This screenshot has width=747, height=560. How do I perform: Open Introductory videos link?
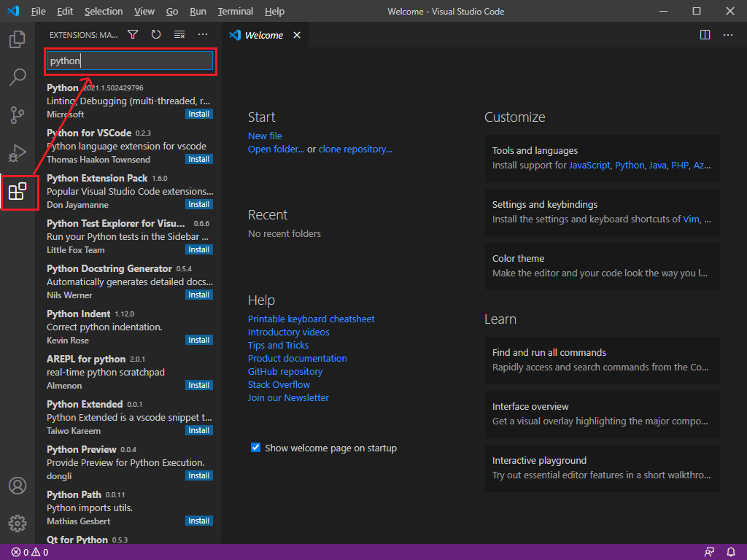pyautogui.click(x=289, y=332)
